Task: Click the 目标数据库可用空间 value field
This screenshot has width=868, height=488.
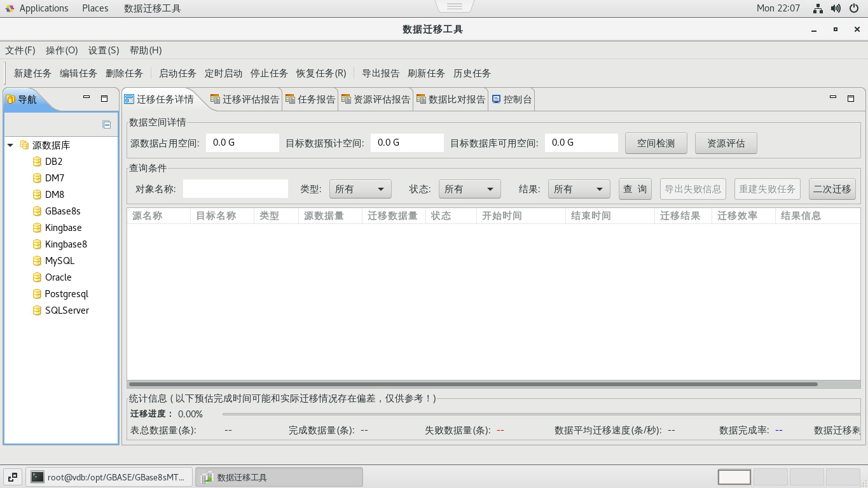Action: (581, 143)
